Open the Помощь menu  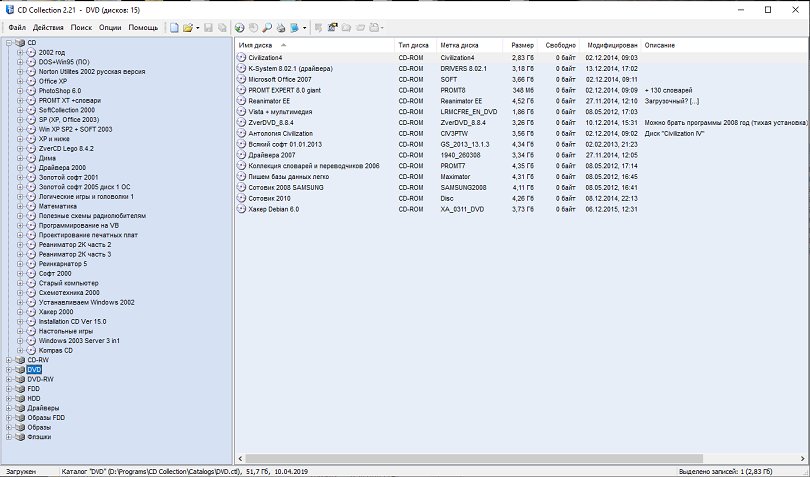[143, 27]
